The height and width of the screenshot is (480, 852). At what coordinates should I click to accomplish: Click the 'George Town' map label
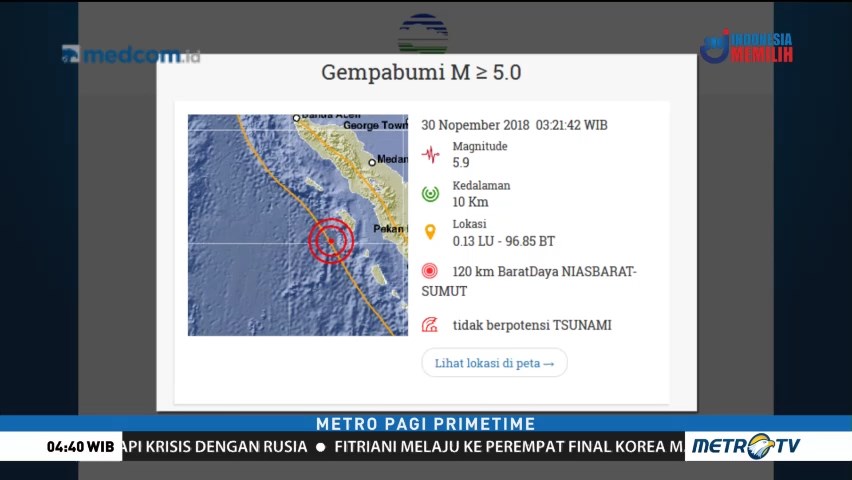click(375, 126)
